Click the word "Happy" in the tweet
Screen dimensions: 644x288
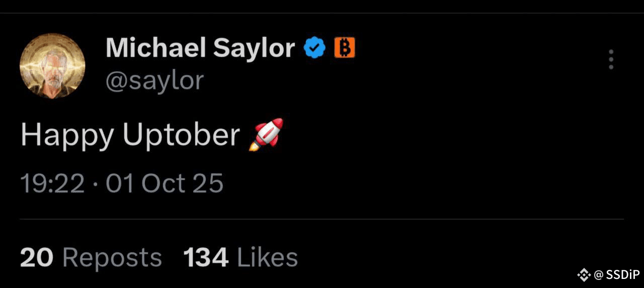coord(66,135)
